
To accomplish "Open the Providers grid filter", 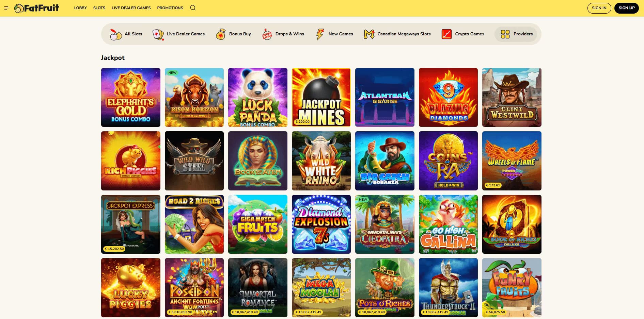I will point(516,34).
